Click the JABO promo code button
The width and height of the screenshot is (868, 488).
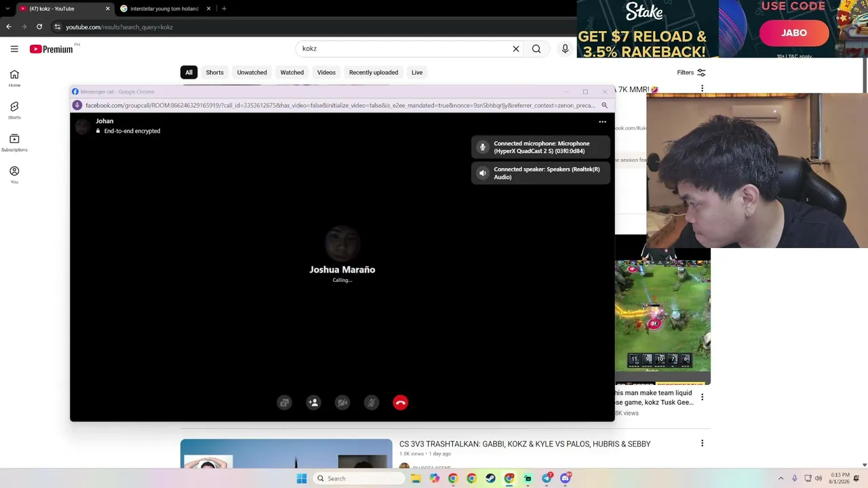pos(793,33)
